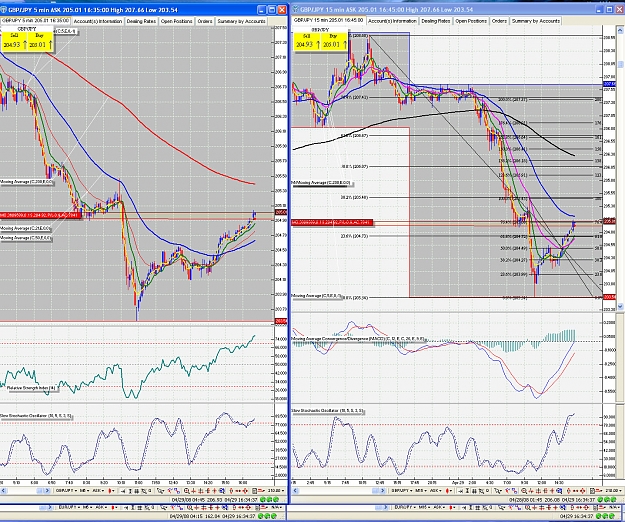Select GBP/JPY 15 min chart tab
625x522 pixels.
click(329, 20)
